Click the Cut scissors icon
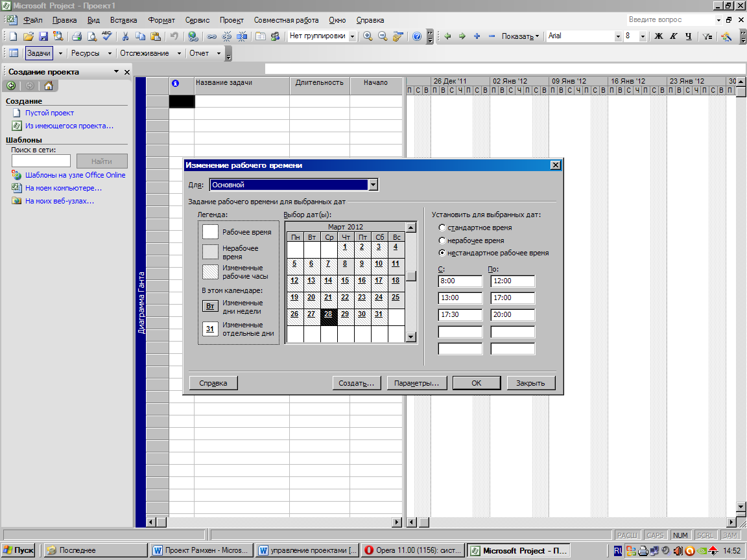Screen dimensions: 747x560 [x=125, y=36]
